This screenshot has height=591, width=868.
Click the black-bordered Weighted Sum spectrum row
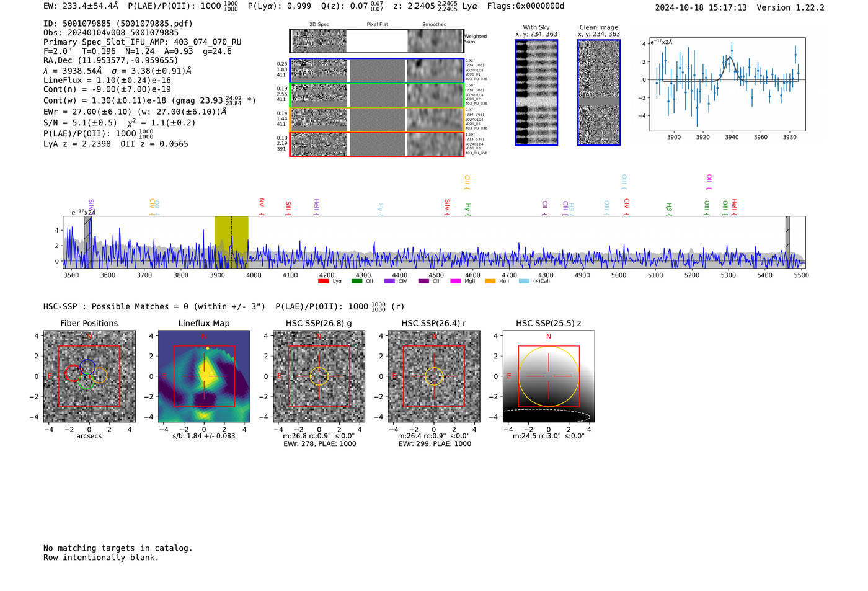point(376,41)
